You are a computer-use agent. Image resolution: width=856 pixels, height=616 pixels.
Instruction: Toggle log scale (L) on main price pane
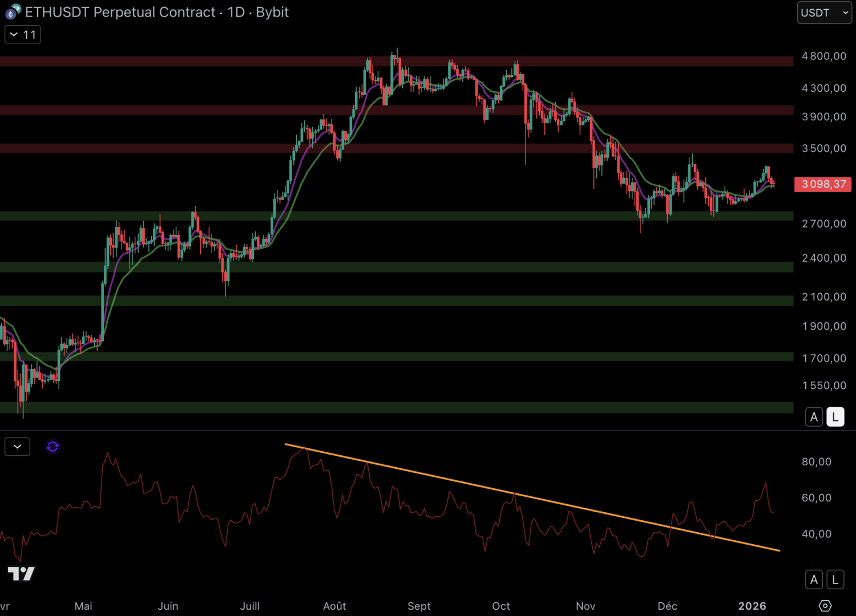coord(835,417)
